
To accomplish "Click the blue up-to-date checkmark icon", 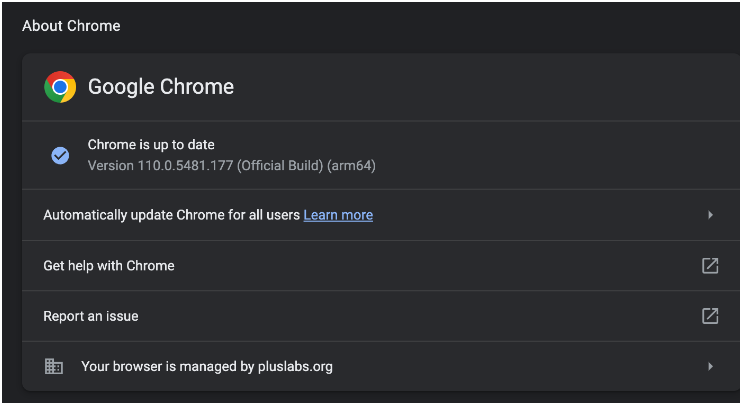I will (60, 155).
